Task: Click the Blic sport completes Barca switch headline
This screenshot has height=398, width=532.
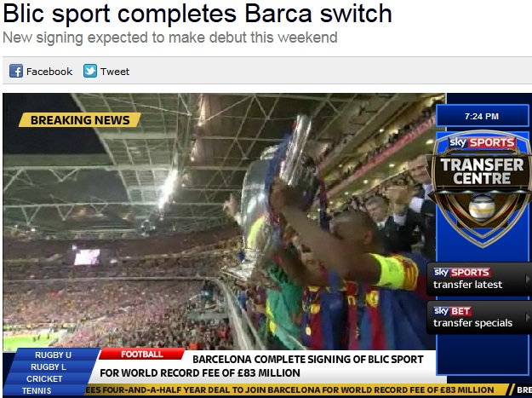Action: [x=197, y=14]
